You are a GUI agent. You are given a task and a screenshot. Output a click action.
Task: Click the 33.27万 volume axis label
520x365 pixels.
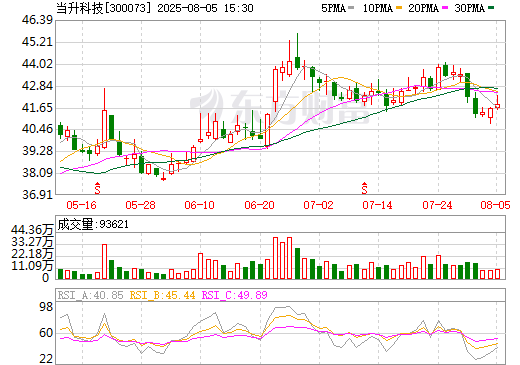click(32, 242)
